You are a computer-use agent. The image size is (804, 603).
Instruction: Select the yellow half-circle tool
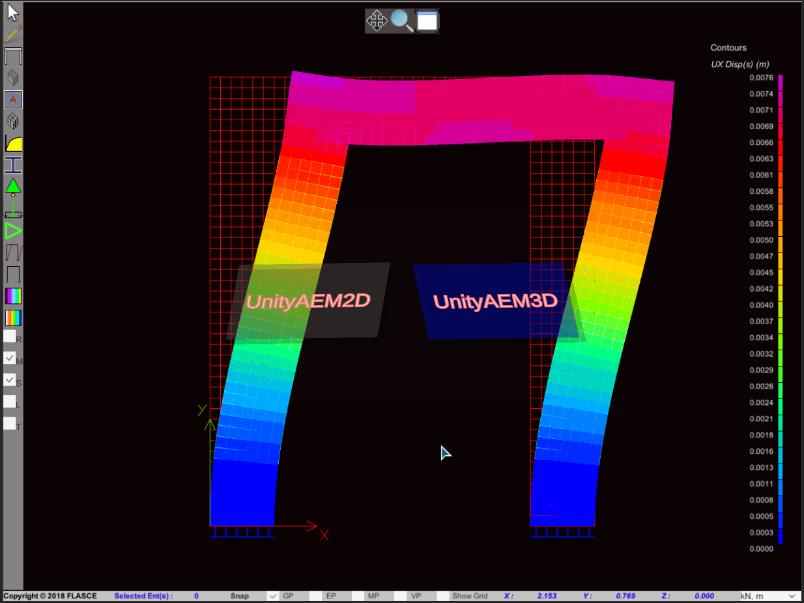coord(12,143)
